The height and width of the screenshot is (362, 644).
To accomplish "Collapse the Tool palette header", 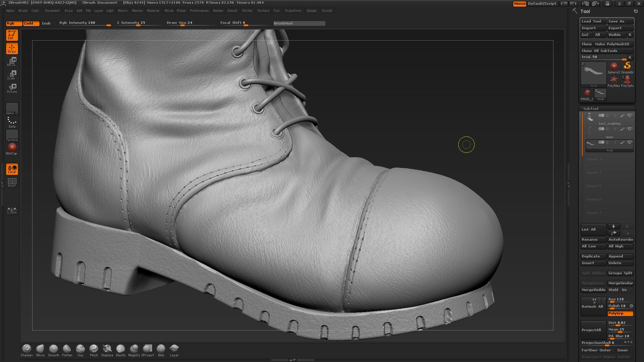I will pos(586,11).
